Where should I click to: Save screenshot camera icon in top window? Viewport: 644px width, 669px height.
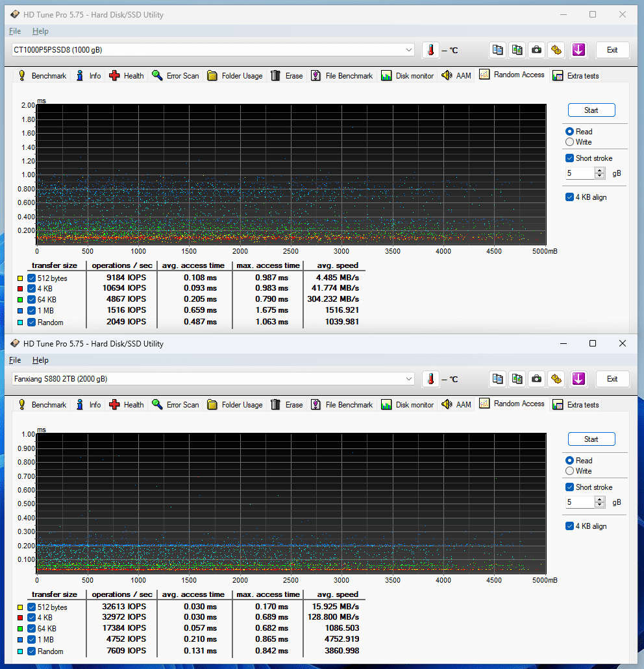click(x=537, y=50)
